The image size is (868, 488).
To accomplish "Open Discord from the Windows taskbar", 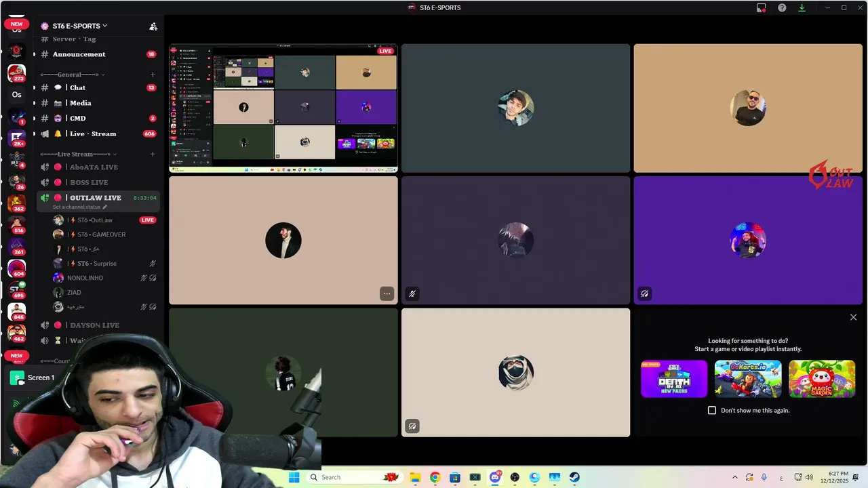I will click(495, 477).
